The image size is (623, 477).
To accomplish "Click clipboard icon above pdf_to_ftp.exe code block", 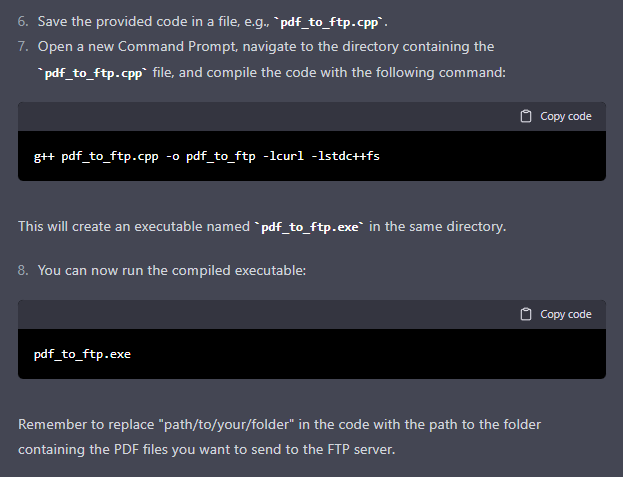I will (x=527, y=314).
